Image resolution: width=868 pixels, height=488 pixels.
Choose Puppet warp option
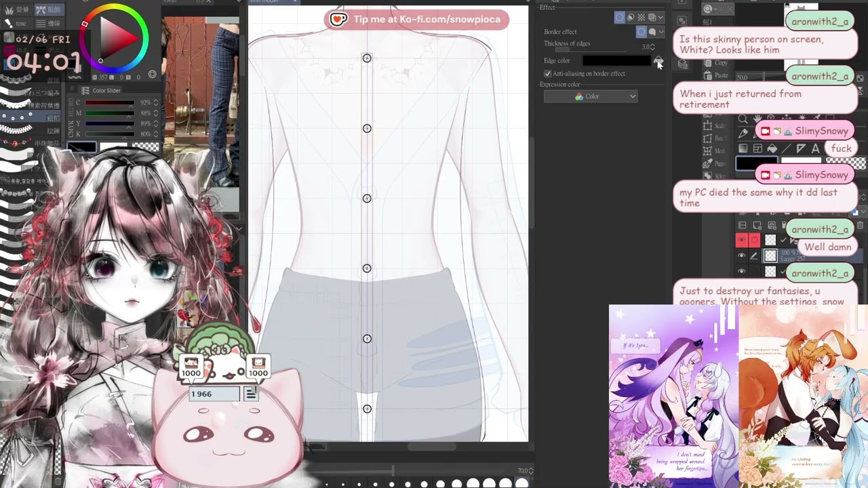coord(716,163)
